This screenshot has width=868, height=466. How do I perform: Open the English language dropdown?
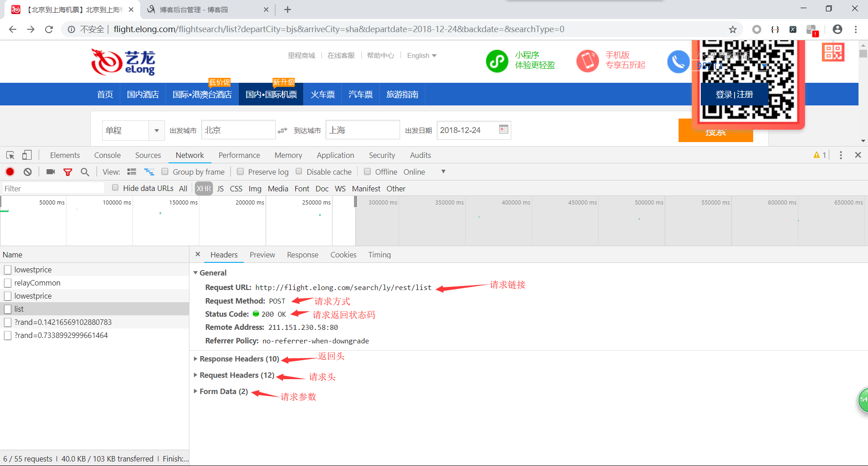422,56
